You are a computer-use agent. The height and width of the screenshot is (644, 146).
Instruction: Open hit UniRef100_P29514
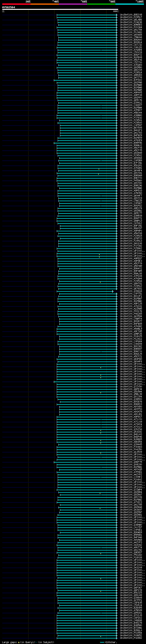point(131,72)
